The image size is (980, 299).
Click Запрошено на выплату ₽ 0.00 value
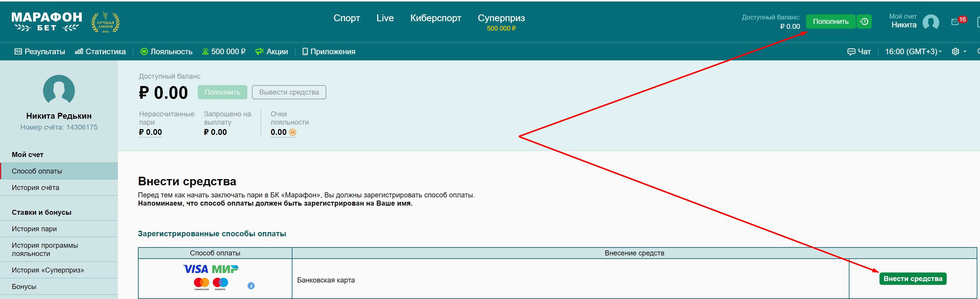[215, 132]
